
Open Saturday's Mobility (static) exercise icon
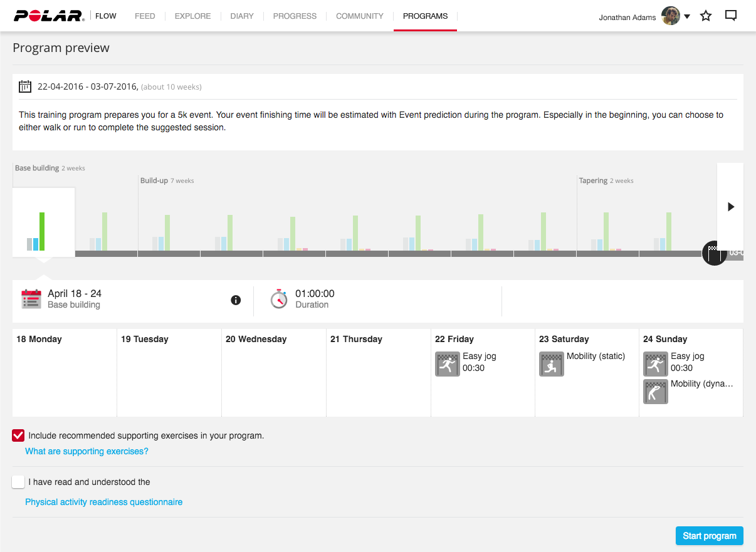coord(551,364)
